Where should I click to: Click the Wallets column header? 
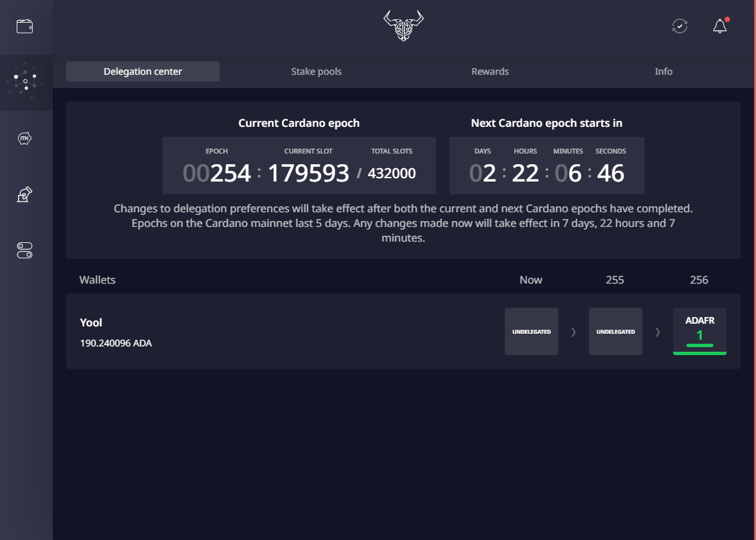pyautogui.click(x=98, y=280)
